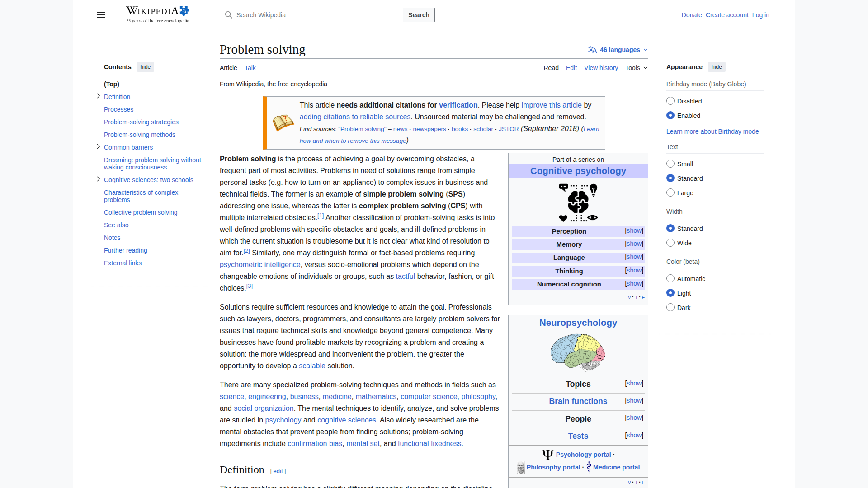
Task: Click the languages translate icon
Action: [592, 50]
